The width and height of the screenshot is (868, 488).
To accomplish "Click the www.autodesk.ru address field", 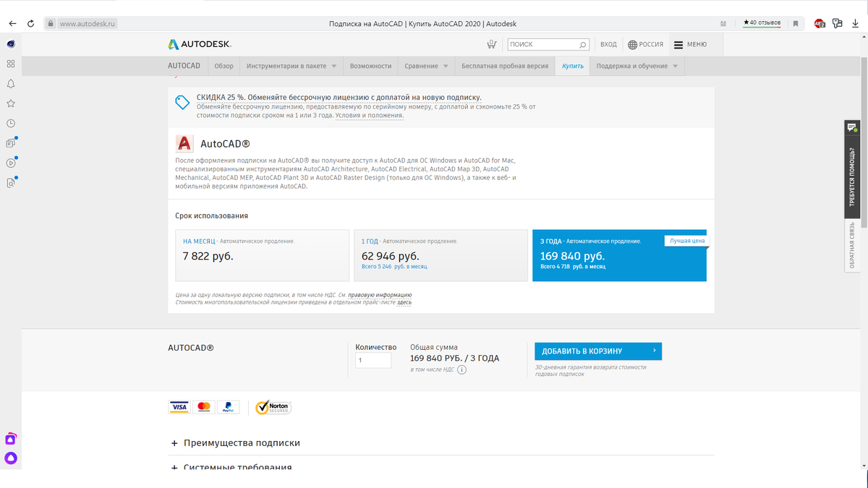I will point(88,23).
